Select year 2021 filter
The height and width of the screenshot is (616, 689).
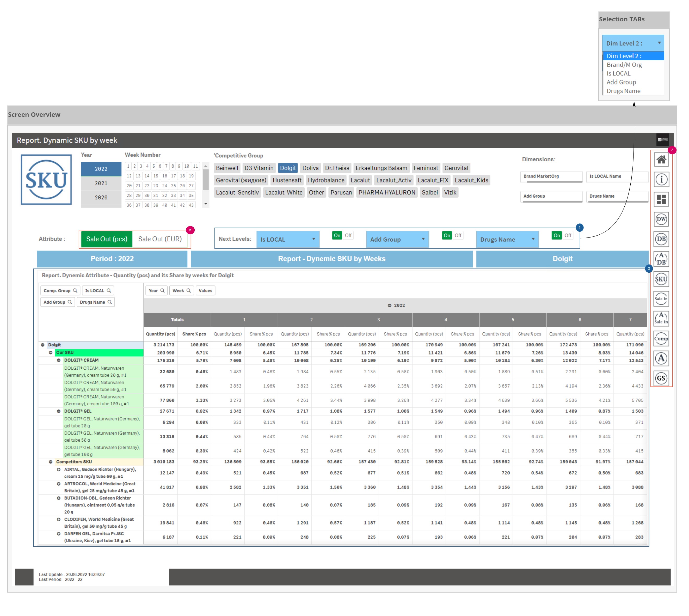pos(101,183)
